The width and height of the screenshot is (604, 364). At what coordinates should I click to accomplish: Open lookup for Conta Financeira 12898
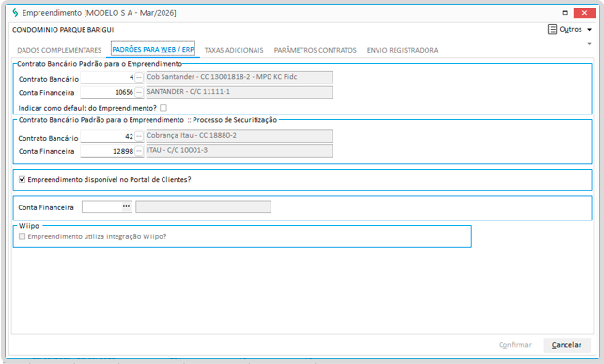point(139,151)
